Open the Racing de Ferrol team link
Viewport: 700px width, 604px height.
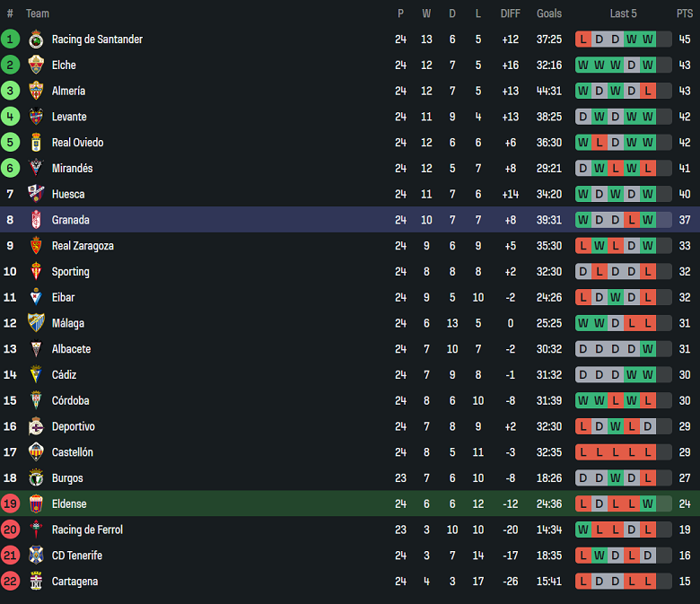pyautogui.click(x=87, y=530)
